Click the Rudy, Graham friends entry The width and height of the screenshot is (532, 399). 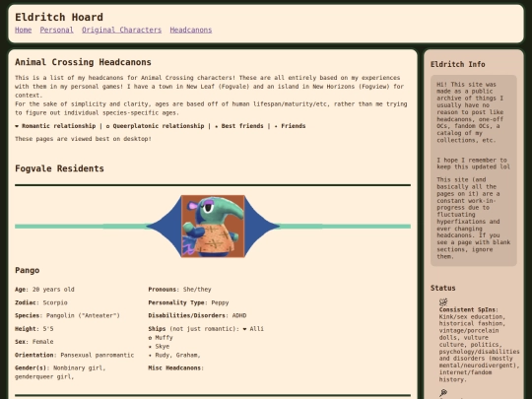click(174, 356)
